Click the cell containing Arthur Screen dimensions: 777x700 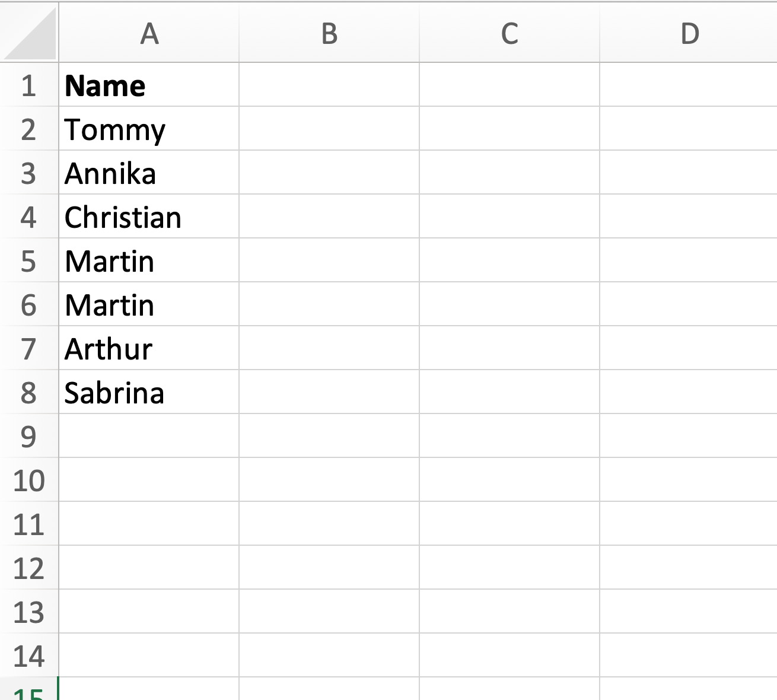149,349
